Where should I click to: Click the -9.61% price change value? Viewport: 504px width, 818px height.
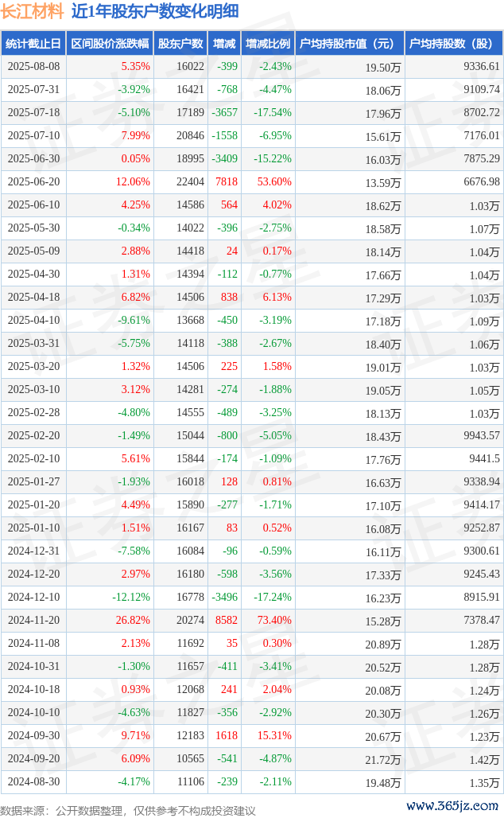tap(134, 321)
